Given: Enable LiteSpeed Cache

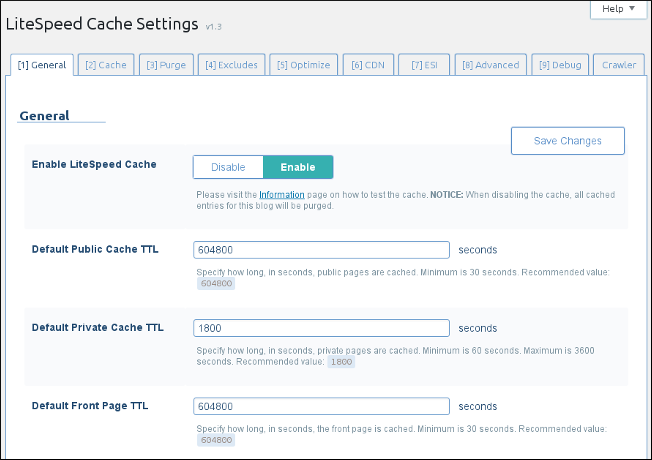Looking at the screenshot, I should tap(298, 167).
